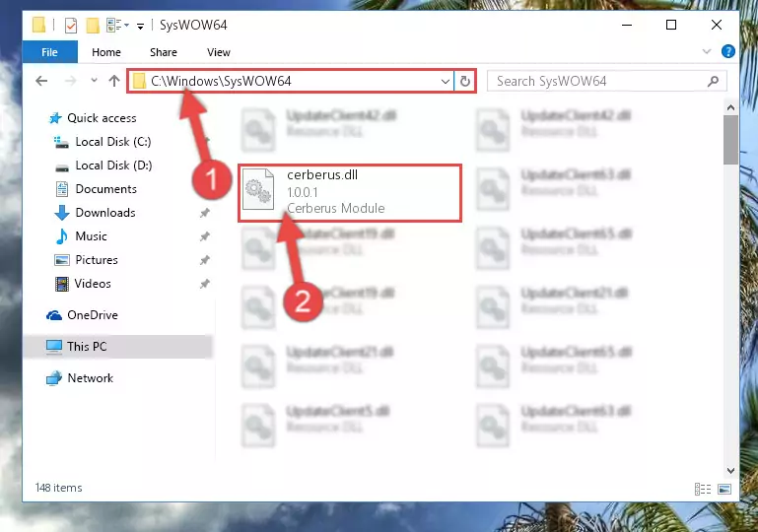Screen dimensions: 758x532
Task: Click the Forward navigation arrow
Action: (71, 81)
